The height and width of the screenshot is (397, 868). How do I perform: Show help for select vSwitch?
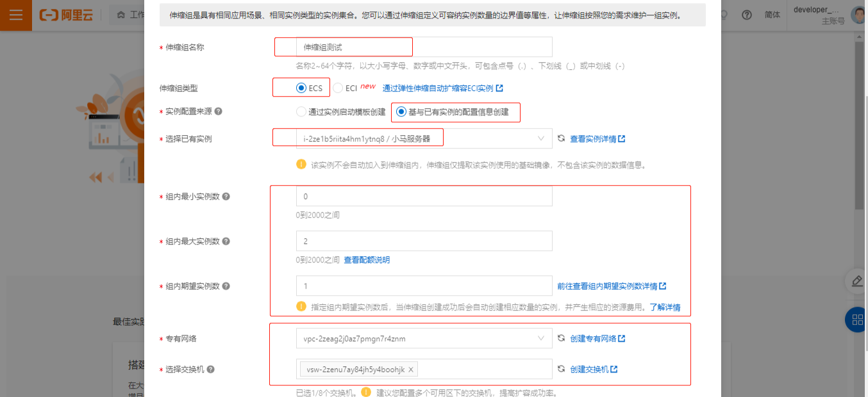click(x=210, y=369)
